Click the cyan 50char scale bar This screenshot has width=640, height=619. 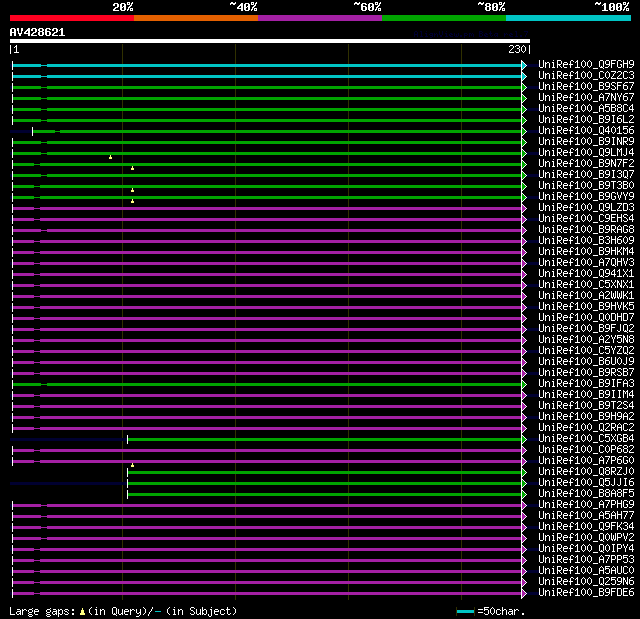click(465, 611)
